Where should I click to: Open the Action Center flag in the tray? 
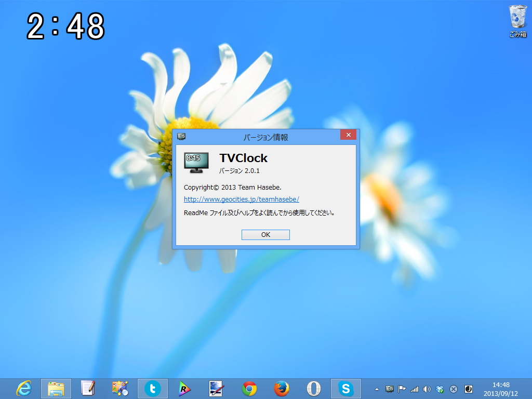pos(402,389)
